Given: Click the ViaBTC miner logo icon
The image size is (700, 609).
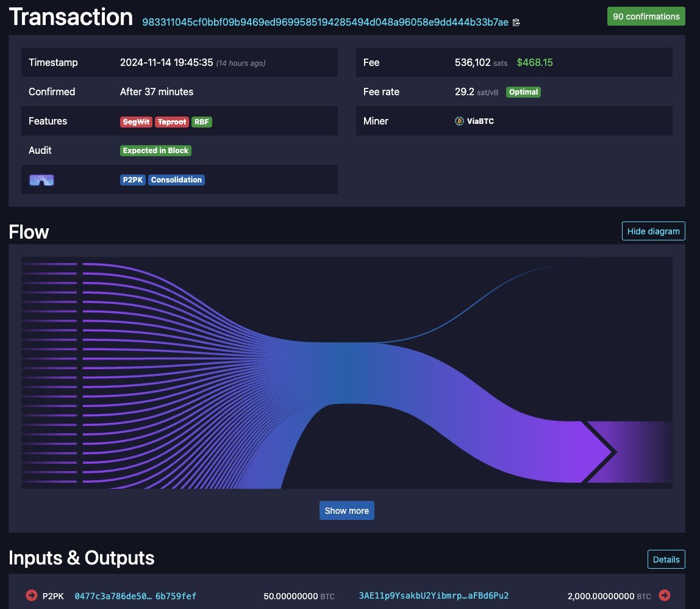Looking at the screenshot, I should (x=459, y=121).
